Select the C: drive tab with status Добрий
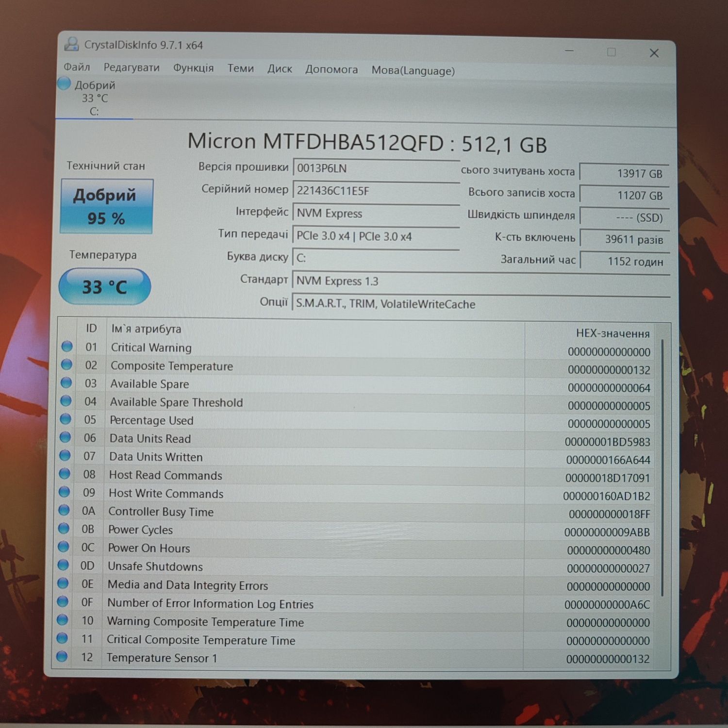 (94, 98)
